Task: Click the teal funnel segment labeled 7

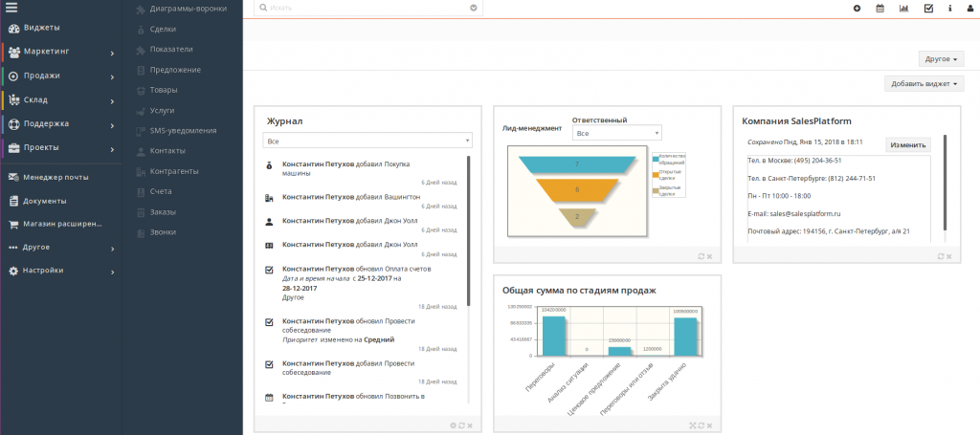Action: pyautogui.click(x=576, y=164)
